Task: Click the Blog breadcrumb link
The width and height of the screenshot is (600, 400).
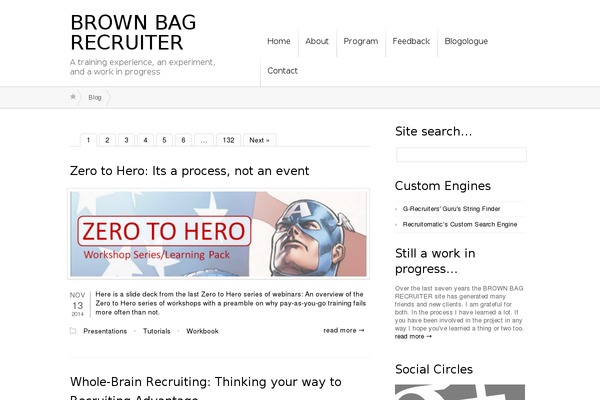Action: point(95,97)
